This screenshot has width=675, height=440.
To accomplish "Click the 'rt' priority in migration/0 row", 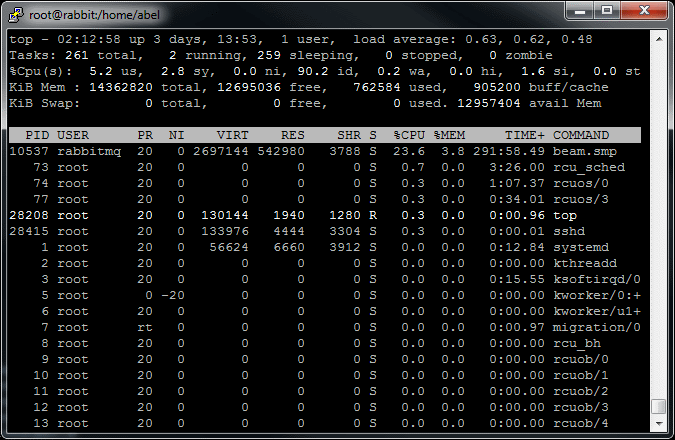I will click(x=145, y=327).
